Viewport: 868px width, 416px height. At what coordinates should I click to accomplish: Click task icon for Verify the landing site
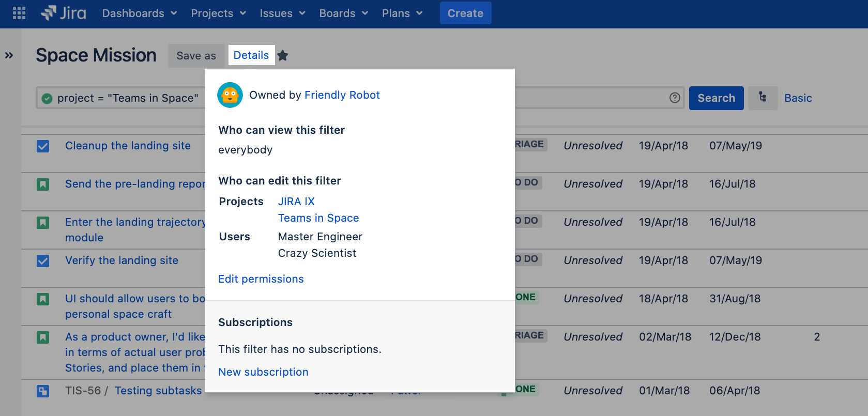(43, 261)
